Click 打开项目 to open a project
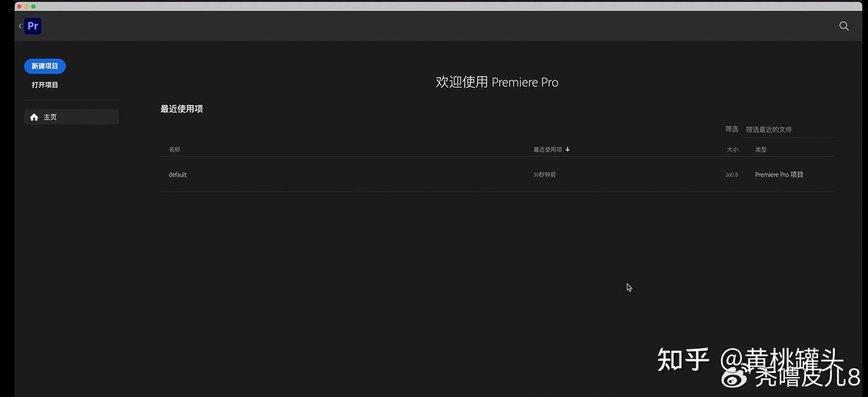 44,84
